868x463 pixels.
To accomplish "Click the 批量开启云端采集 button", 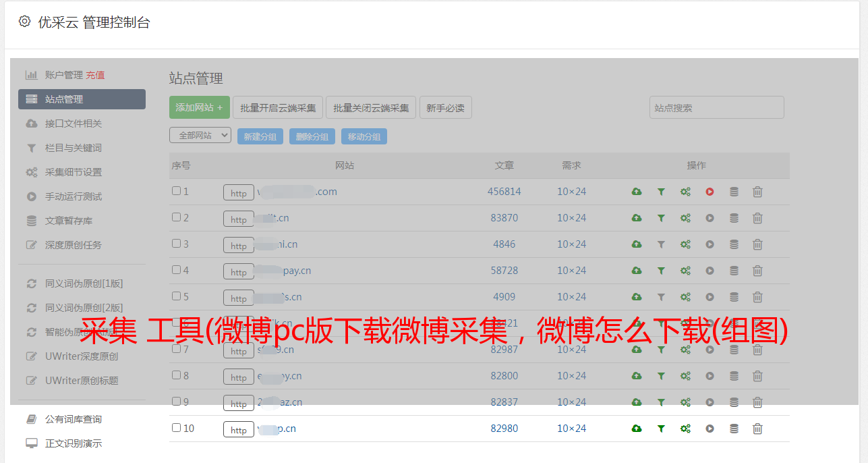I will [278, 107].
